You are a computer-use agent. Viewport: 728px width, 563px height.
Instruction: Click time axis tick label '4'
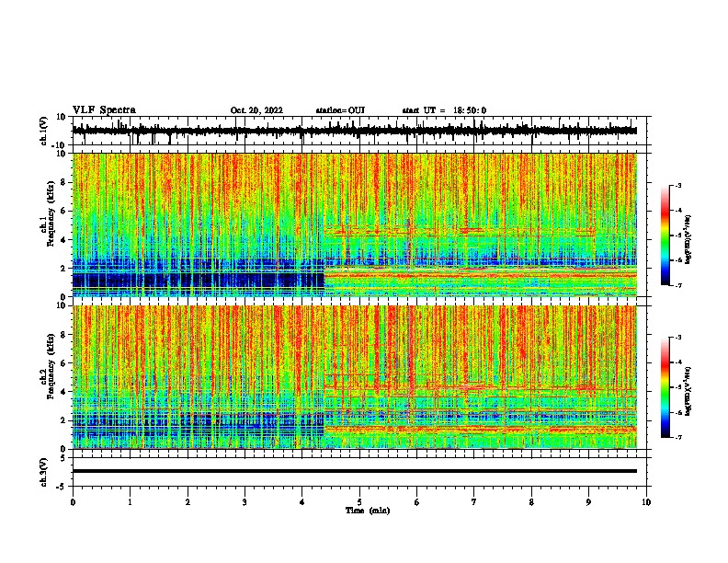pos(302,502)
